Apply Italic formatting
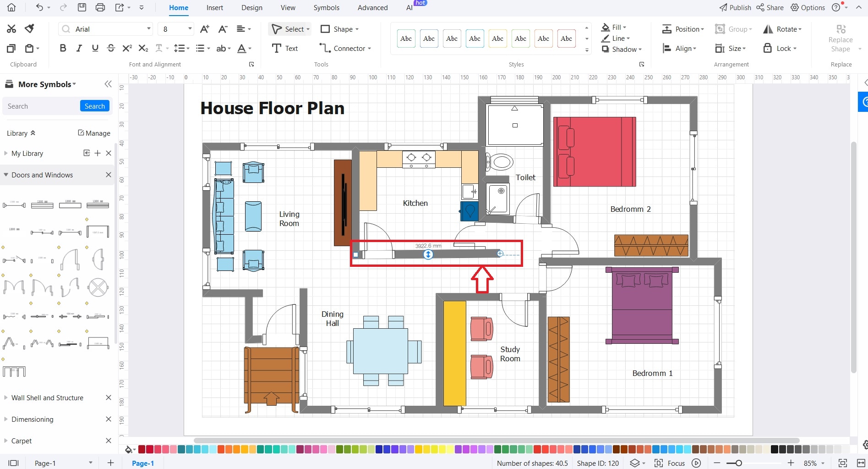 pos(79,48)
